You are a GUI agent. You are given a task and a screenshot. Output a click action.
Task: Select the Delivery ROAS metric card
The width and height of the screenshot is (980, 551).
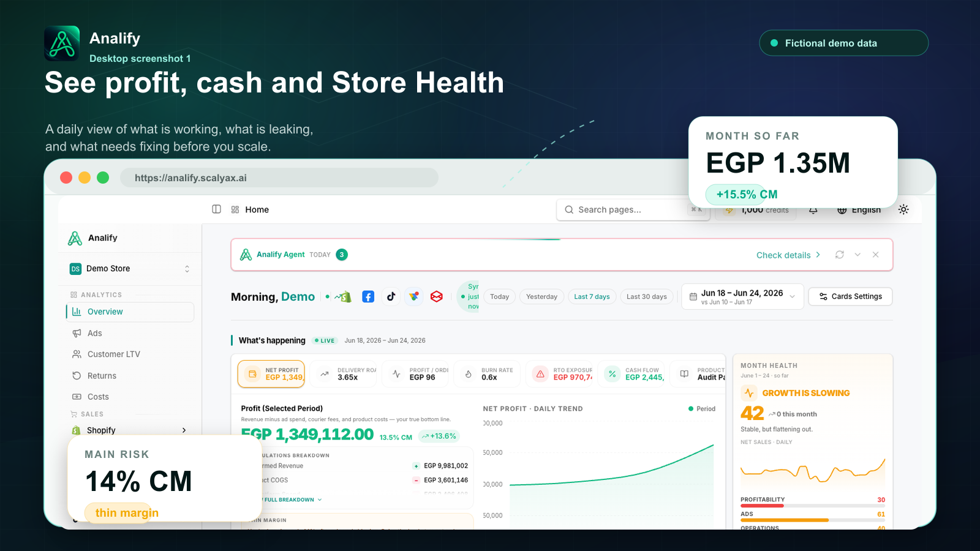tap(344, 374)
